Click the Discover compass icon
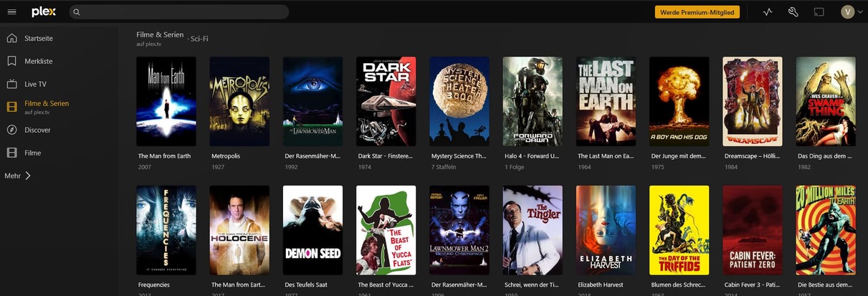 pos(11,130)
